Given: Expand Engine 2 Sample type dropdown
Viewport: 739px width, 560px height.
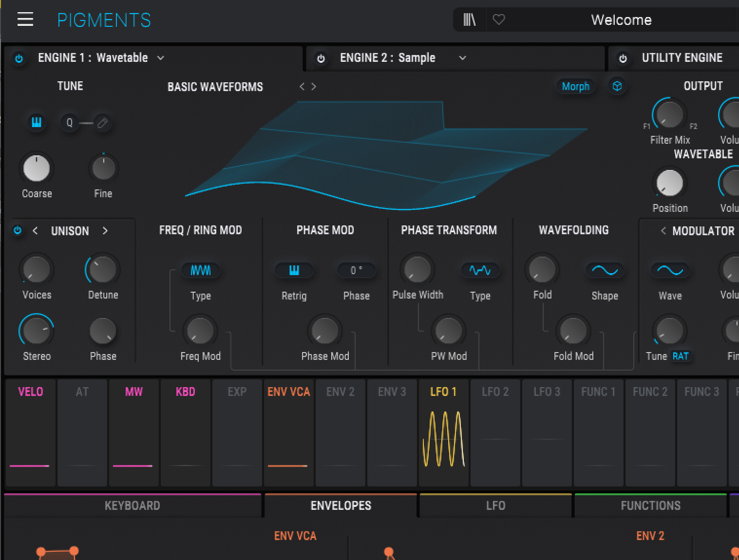Looking at the screenshot, I should point(462,58).
